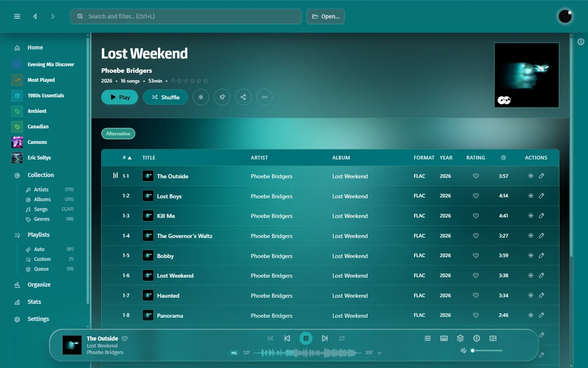588x368 pixels.
Task: Favorite Haunted with its heart icon
Action: point(476,296)
